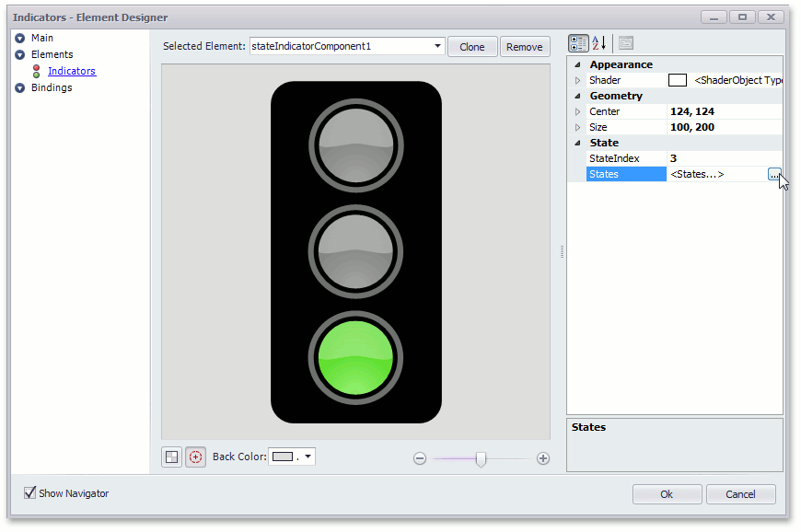The width and height of the screenshot is (801, 532).
Task: Open the Indicators link
Action: click(71, 71)
